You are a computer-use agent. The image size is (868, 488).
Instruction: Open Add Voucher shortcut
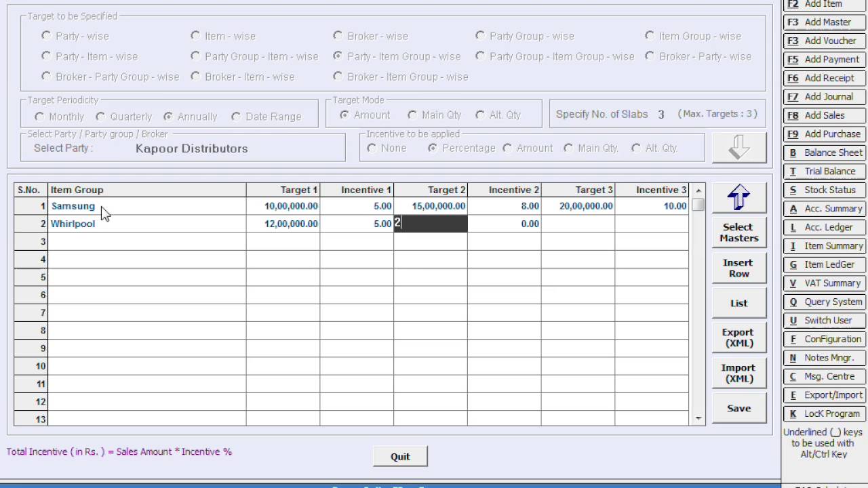click(824, 41)
